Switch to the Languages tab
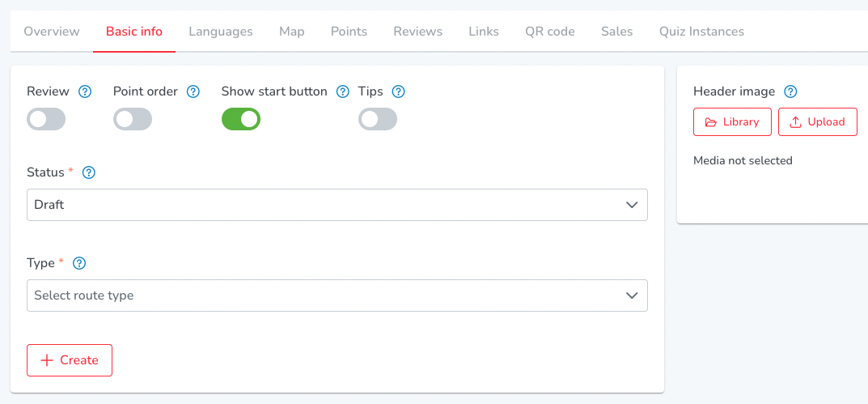This screenshot has height=404, width=868. pos(221,32)
